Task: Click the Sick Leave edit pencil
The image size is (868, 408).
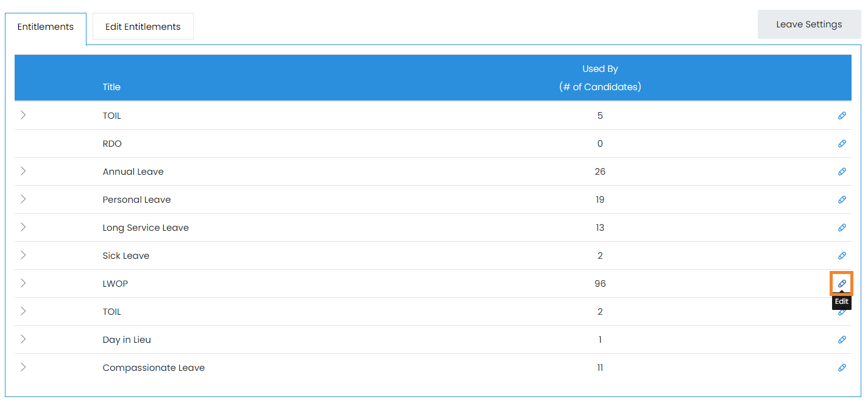Action: coord(842,256)
